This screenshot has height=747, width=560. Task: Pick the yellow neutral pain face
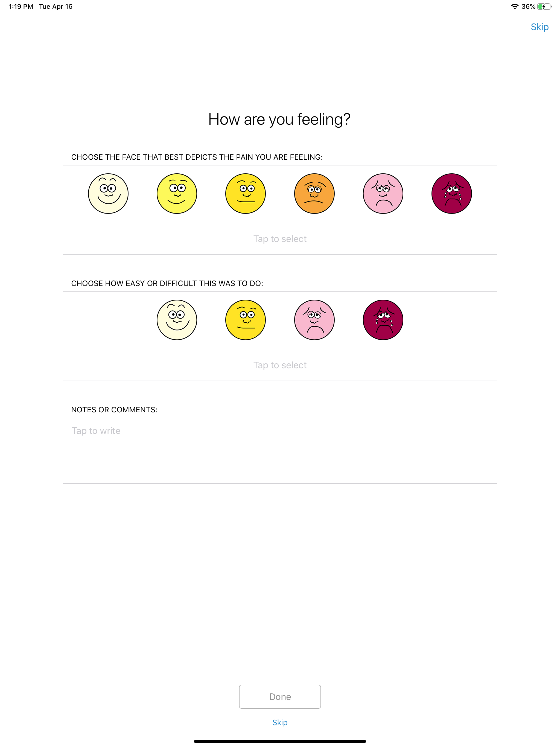246,194
